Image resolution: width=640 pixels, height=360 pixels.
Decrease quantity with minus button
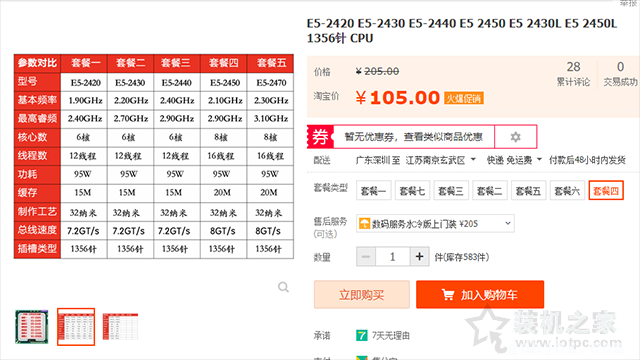pos(366,257)
